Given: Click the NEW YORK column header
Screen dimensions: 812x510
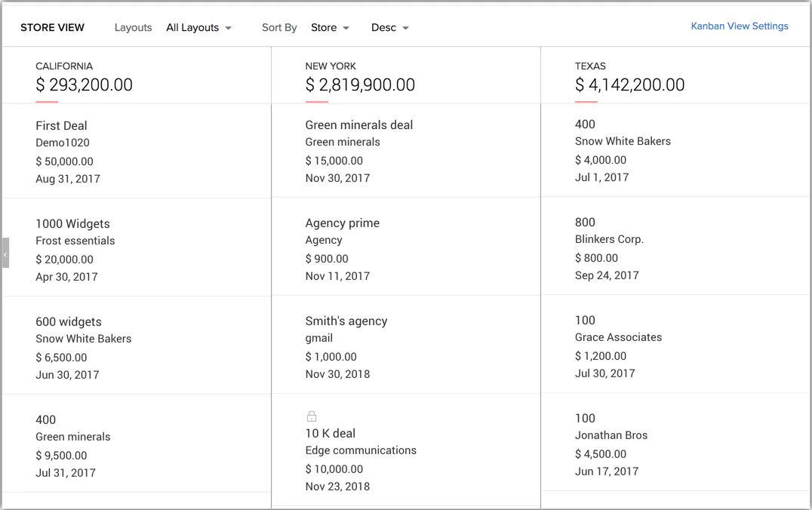Looking at the screenshot, I should point(331,66).
